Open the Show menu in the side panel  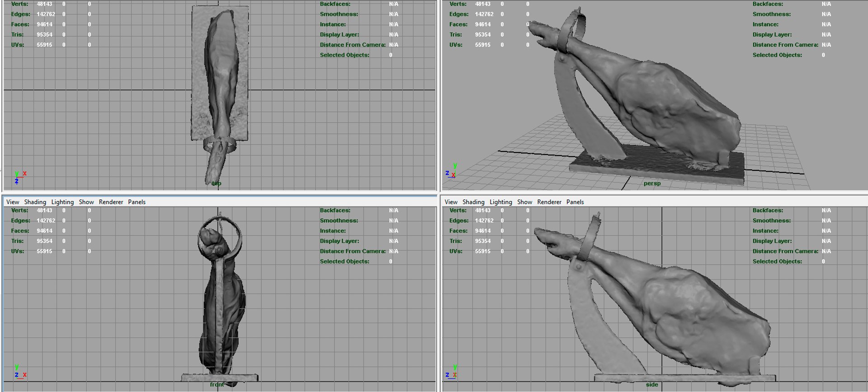[x=525, y=202]
